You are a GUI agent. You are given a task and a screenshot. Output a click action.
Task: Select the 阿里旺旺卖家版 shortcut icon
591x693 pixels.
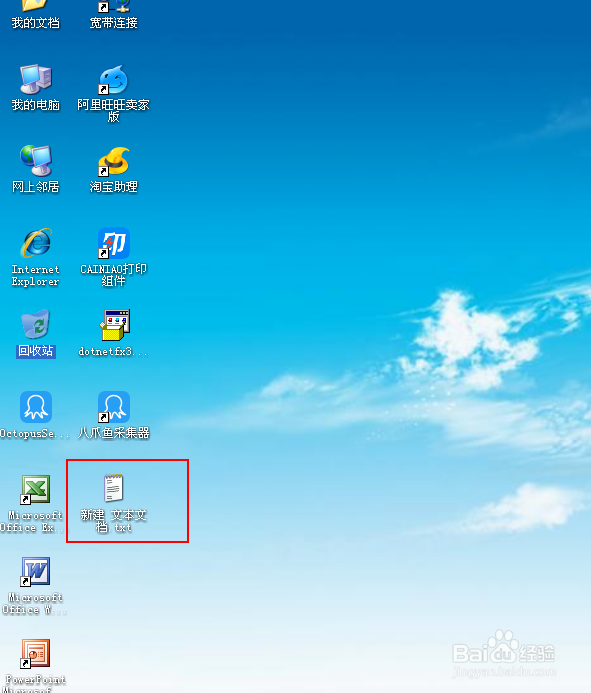pos(114,80)
